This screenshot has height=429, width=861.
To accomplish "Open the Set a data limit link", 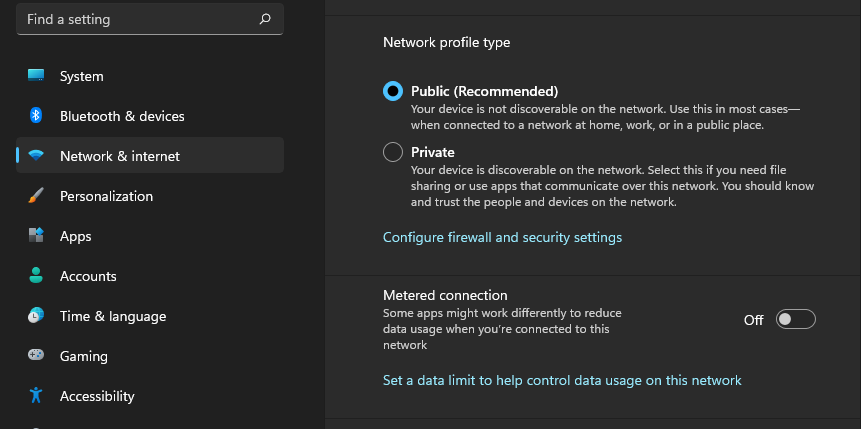I will [x=562, y=380].
